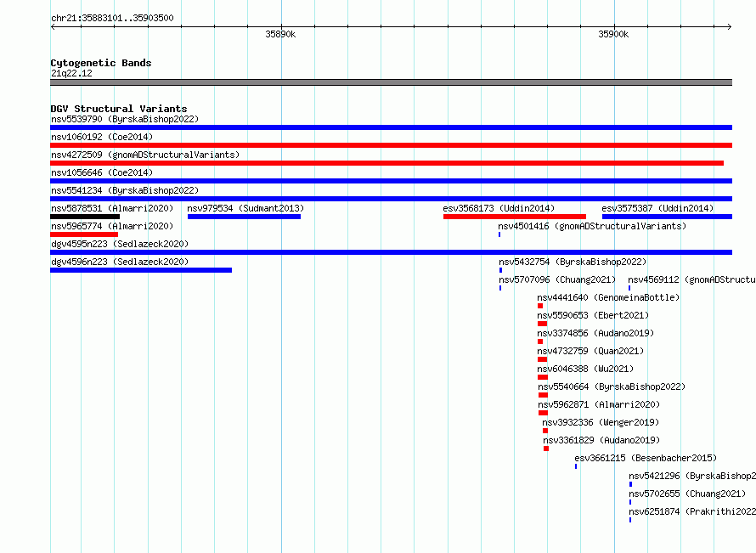Open the nsv5421296 ByrskaBishop variant label
This screenshot has height=553, width=756.
(692, 476)
